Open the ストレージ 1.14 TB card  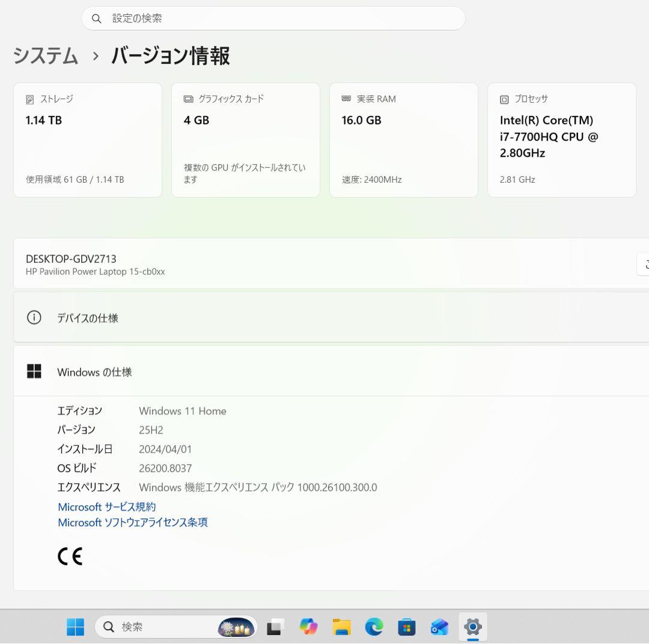(88, 140)
